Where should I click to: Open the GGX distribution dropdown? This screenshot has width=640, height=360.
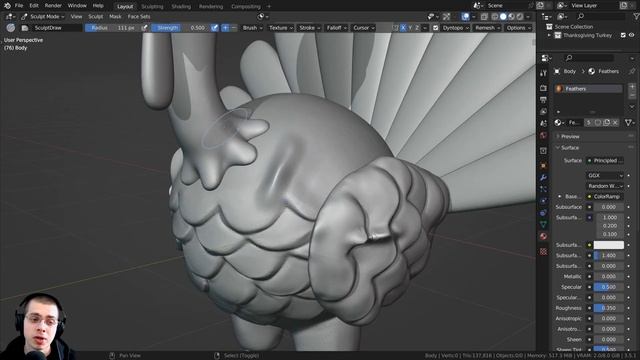[605, 176]
